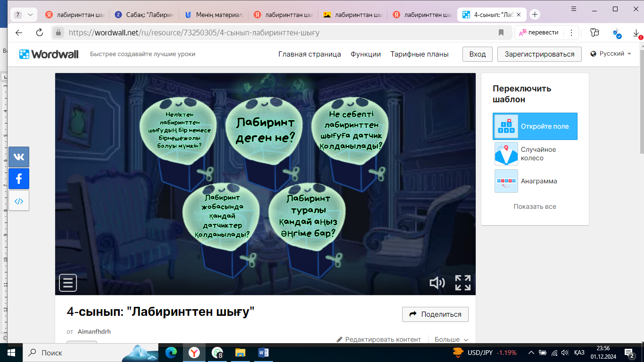Select the Откройте поле template
The width and height of the screenshot is (644, 362).
[x=535, y=126]
